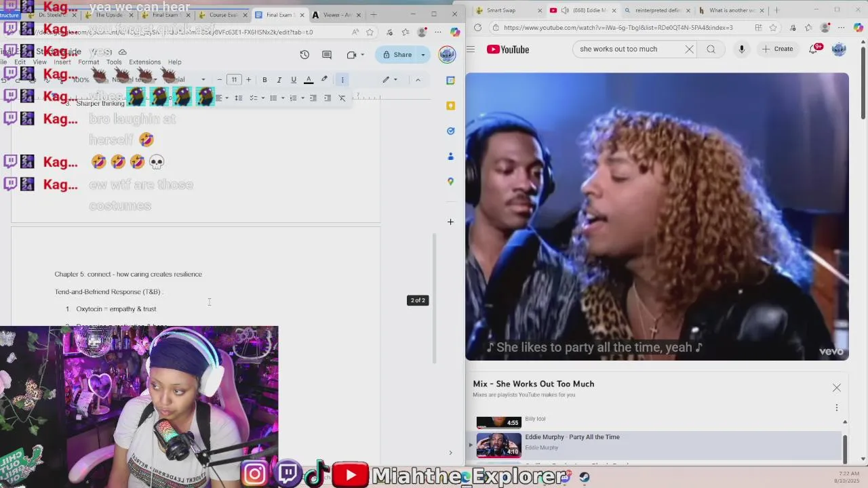The width and height of the screenshot is (868, 488).
Task: Click the font size field showing 11
Action: [234, 80]
